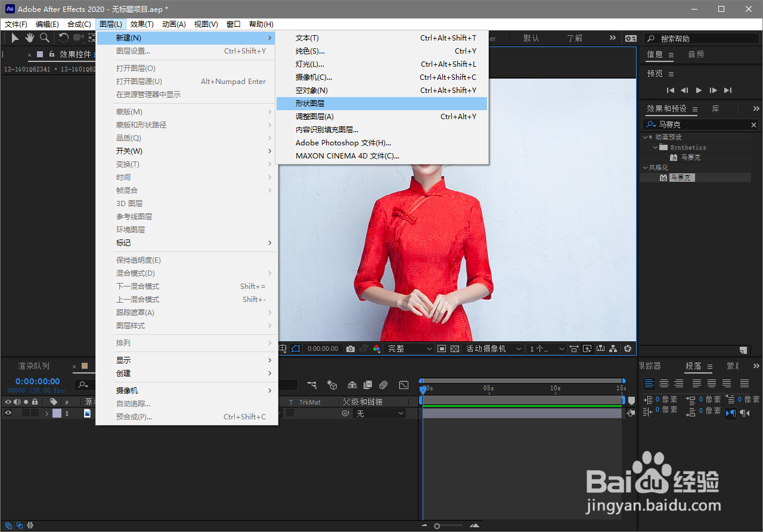
Task: Select the Rotation tool
Action: point(64,38)
